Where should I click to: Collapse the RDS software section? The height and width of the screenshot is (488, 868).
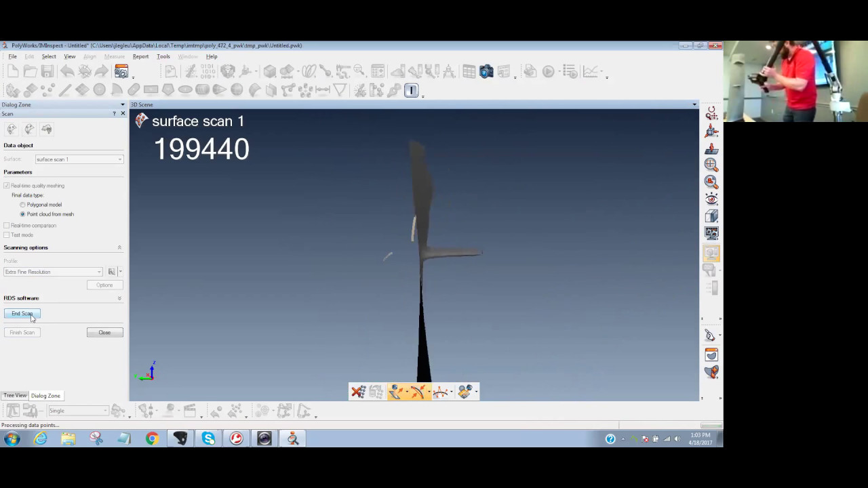point(119,298)
